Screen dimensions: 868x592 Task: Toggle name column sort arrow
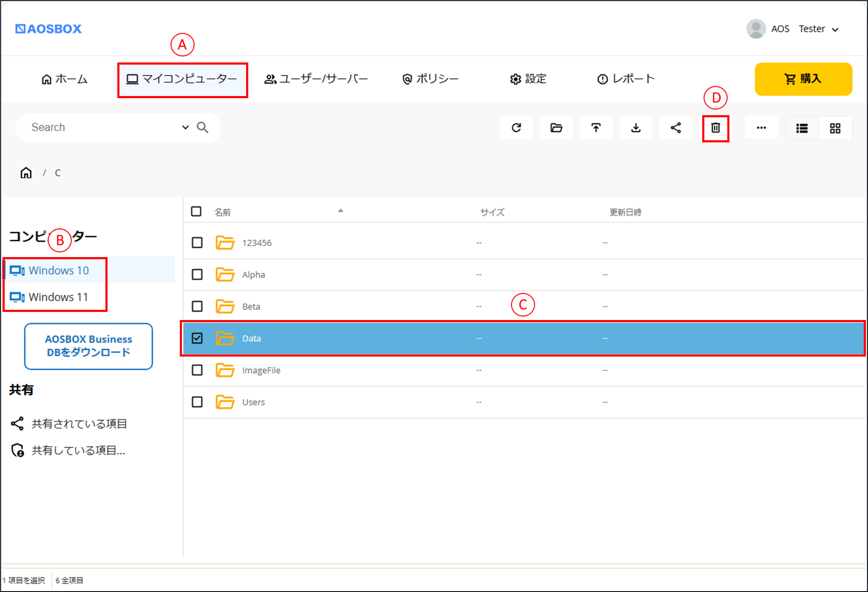pos(340,210)
